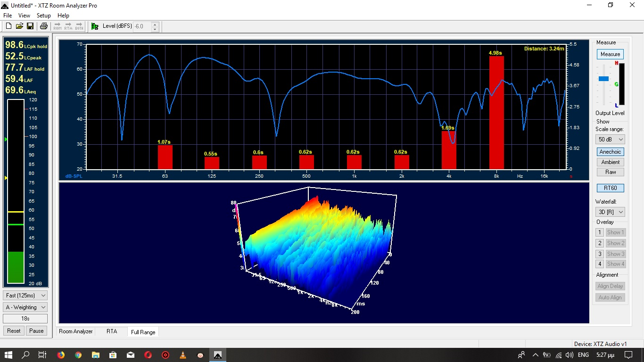Toggle the RT60 display
Screen dimensions: 644x362
point(610,188)
